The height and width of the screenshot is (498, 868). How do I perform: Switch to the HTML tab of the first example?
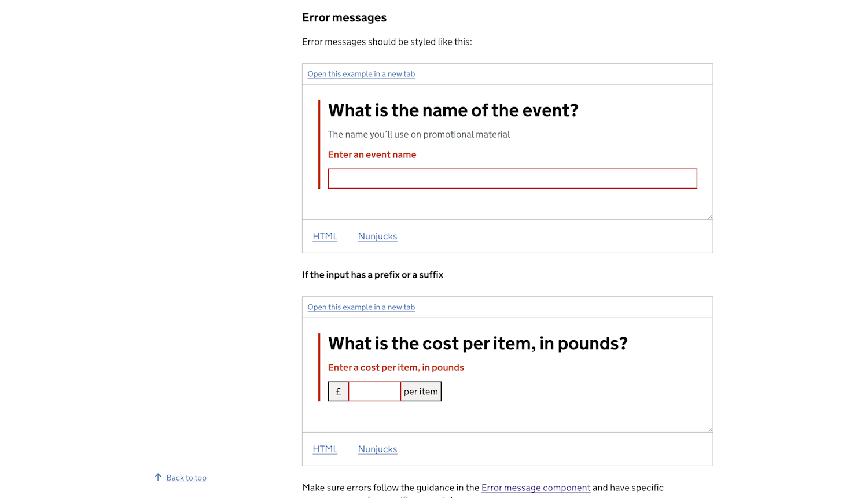(x=325, y=236)
